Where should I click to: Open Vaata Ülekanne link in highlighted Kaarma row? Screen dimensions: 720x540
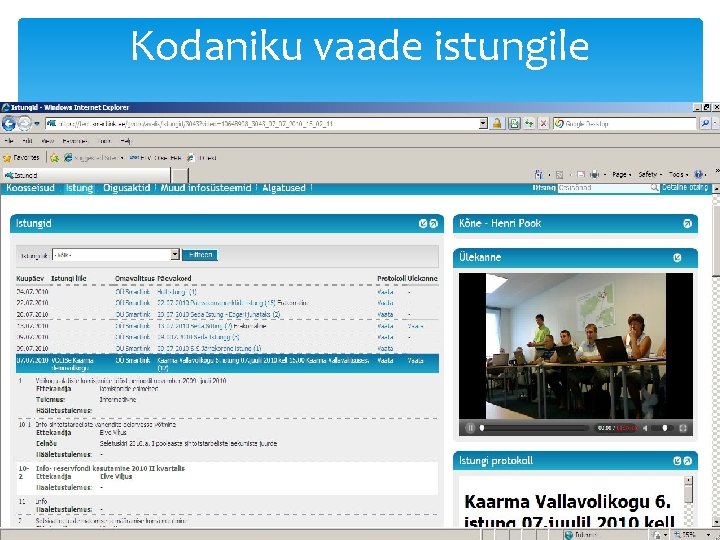415,360
